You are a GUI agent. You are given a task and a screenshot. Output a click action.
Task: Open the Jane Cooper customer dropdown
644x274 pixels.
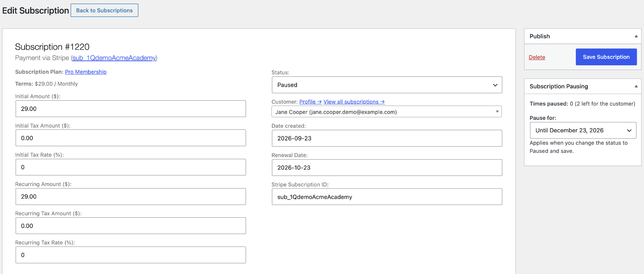pyautogui.click(x=387, y=112)
